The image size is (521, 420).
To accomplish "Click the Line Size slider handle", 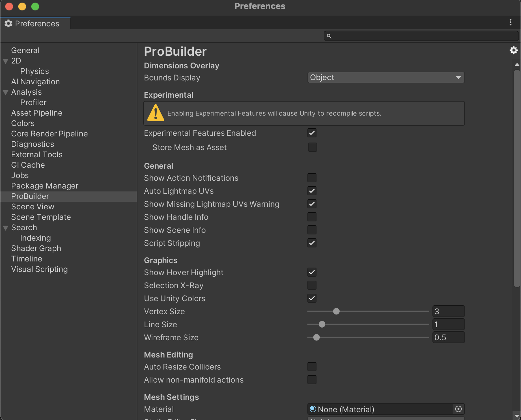I will 322,324.
